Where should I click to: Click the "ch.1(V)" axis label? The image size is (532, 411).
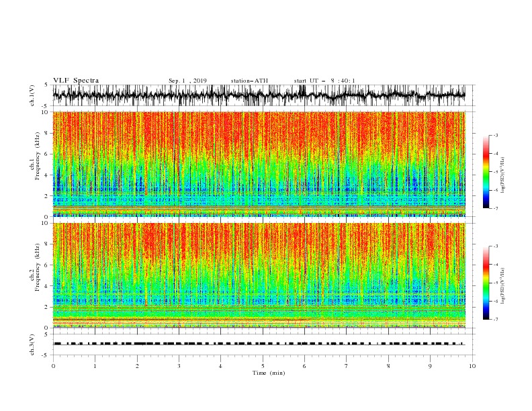[32, 95]
